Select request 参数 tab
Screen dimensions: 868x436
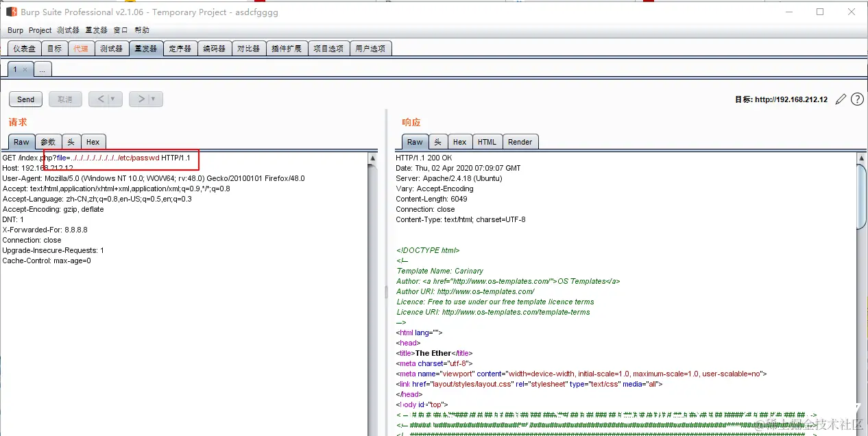48,142
